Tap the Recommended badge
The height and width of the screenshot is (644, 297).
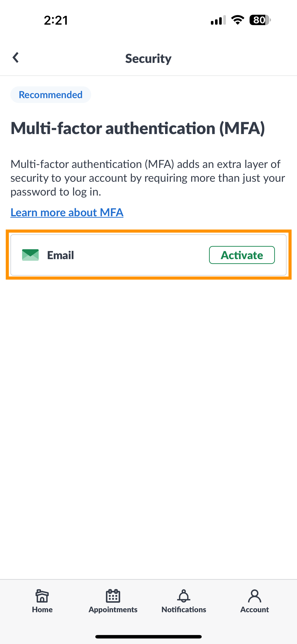[51, 95]
